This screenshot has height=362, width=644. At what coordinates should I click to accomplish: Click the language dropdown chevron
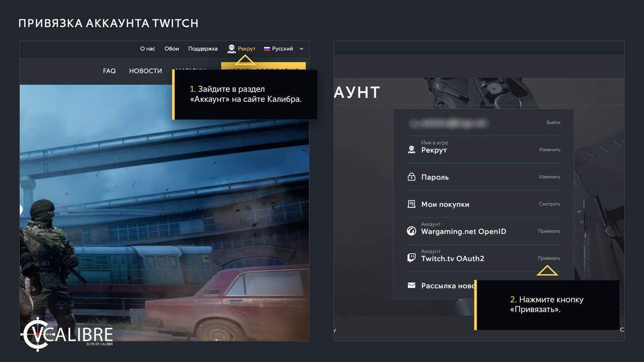pyautogui.click(x=302, y=49)
